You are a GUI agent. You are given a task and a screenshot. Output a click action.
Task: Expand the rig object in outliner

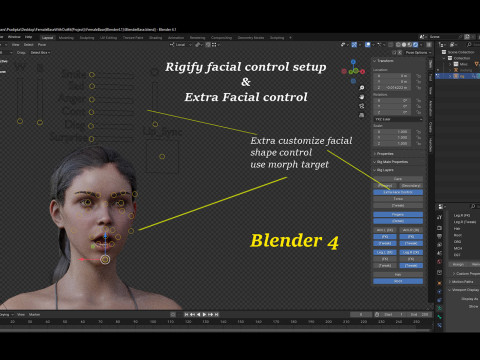pyautogui.click(x=450, y=76)
